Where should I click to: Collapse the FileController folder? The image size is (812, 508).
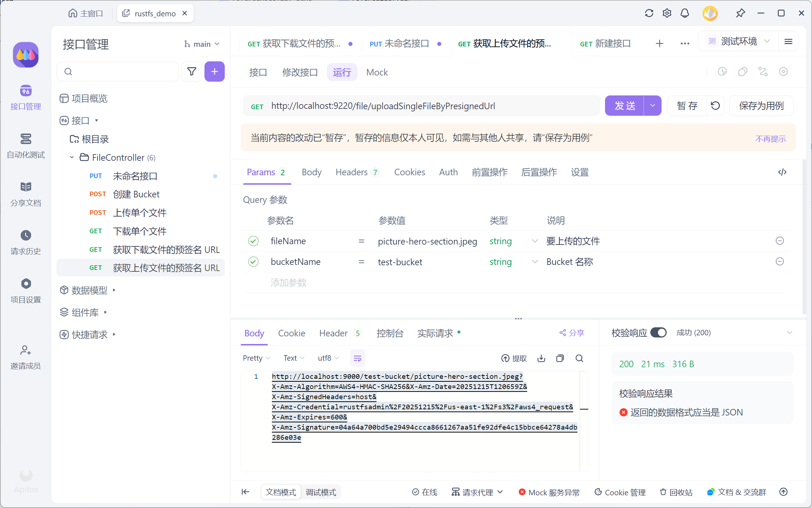[72, 157]
